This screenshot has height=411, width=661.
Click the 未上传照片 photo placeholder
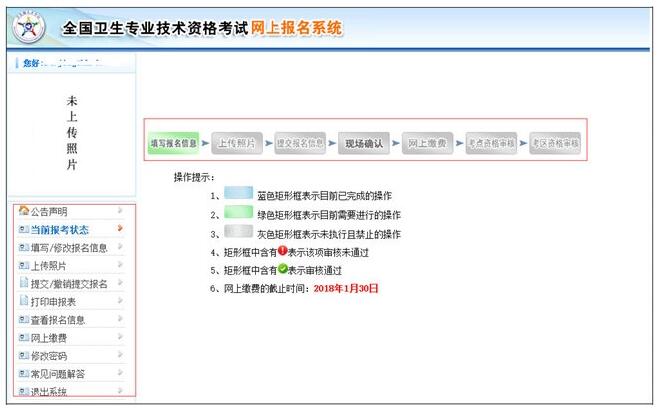pyautogui.click(x=71, y=132)
